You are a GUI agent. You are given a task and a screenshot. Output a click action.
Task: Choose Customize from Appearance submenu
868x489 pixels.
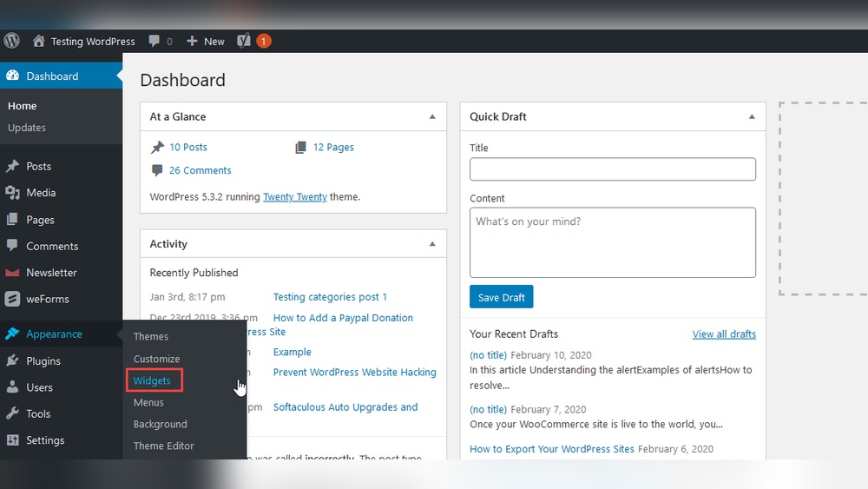click(156, 359)
